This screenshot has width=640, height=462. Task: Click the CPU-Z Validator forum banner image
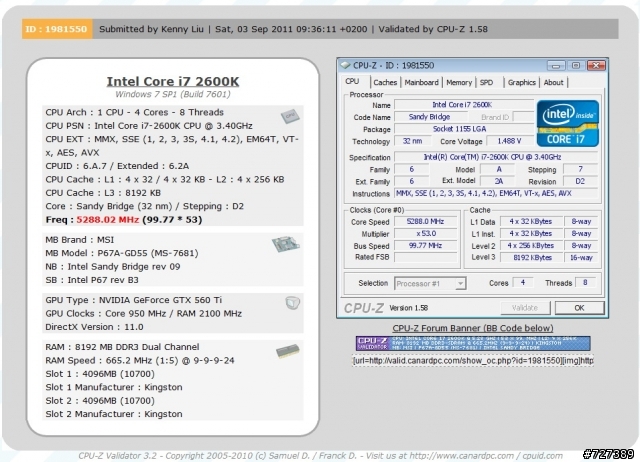point(473,343)
